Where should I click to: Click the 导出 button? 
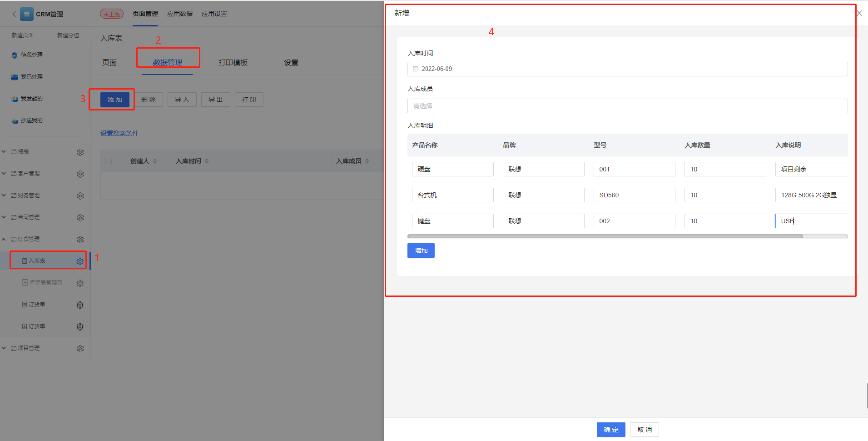click(x=216, y=100)
